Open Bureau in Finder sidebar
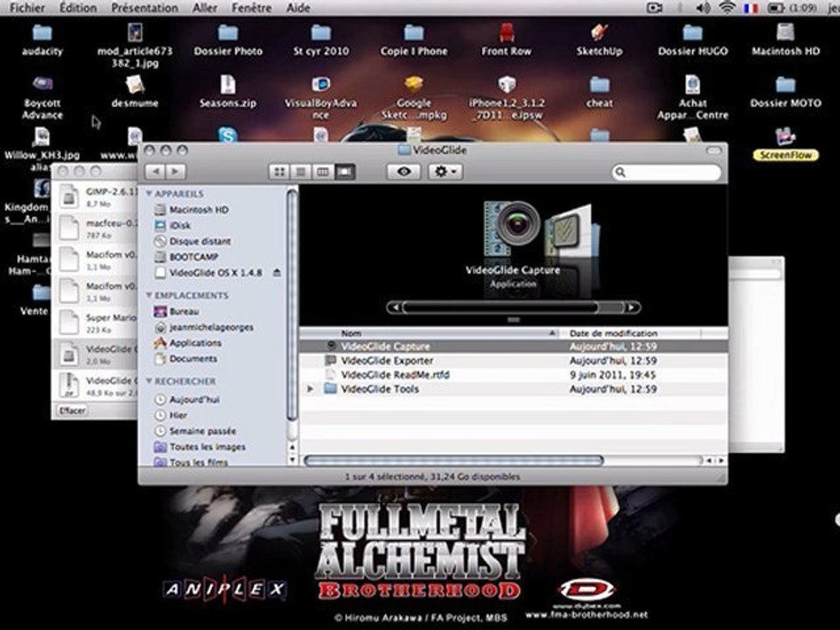 point(176,311)
